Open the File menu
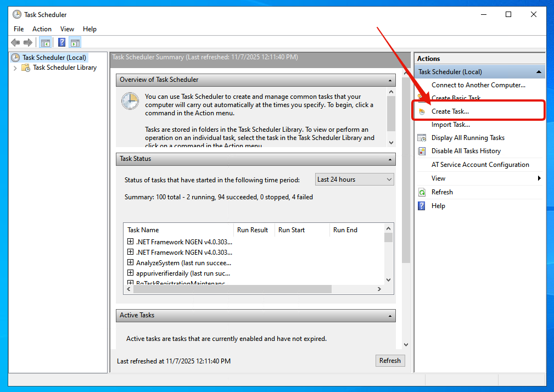This screenshot has height=392, width=554. click(x=19, y=29)
